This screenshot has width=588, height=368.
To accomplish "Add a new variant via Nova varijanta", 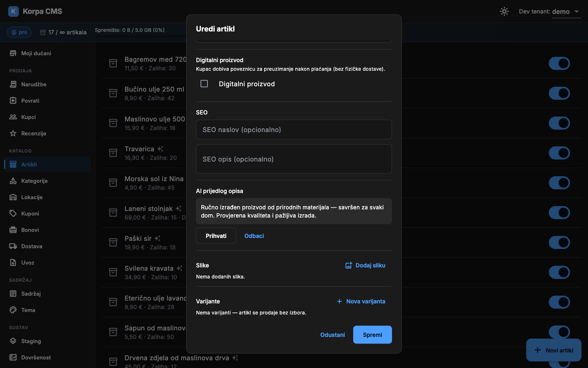I will [361, 301].
